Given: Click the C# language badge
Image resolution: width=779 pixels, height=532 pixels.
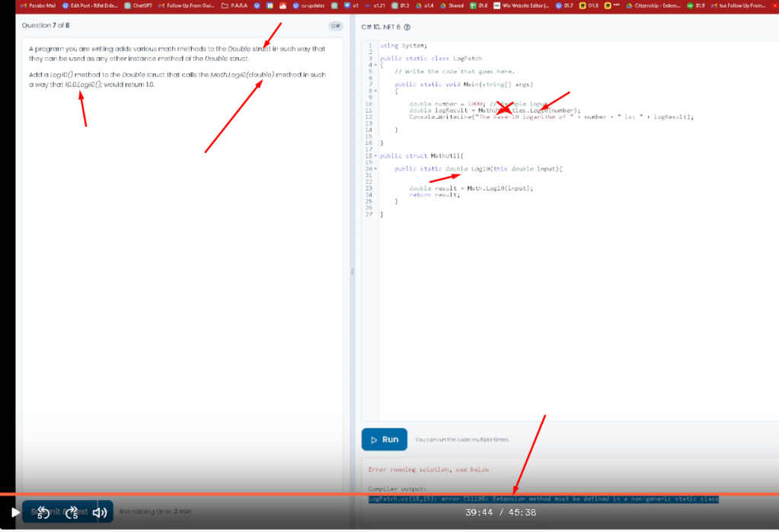Looking at the screenshot, I should point(336,26).
